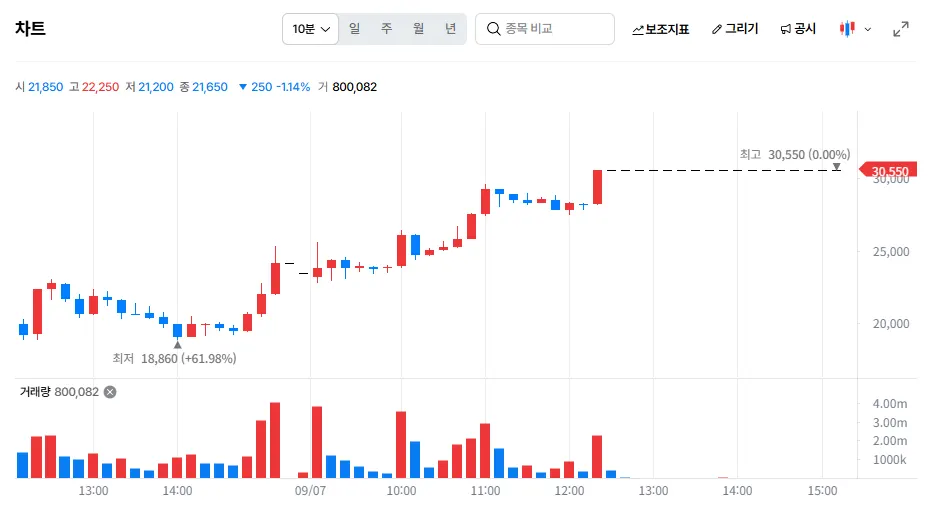Expand the chart type chevron dropdown
932x513 pixels.
coord(868,29)
